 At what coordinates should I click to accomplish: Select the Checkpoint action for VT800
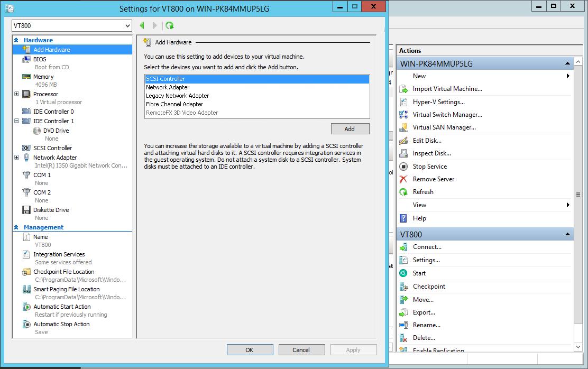click(429, 286)
